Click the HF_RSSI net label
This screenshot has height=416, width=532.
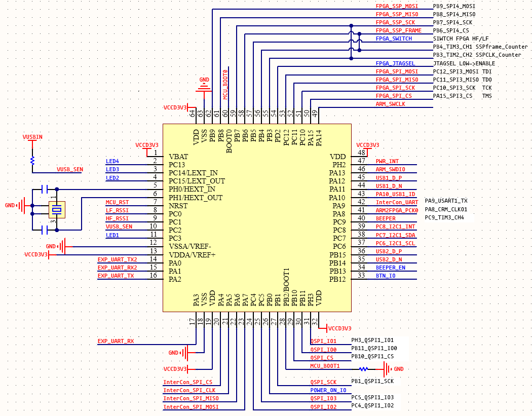tap(117, 218)
